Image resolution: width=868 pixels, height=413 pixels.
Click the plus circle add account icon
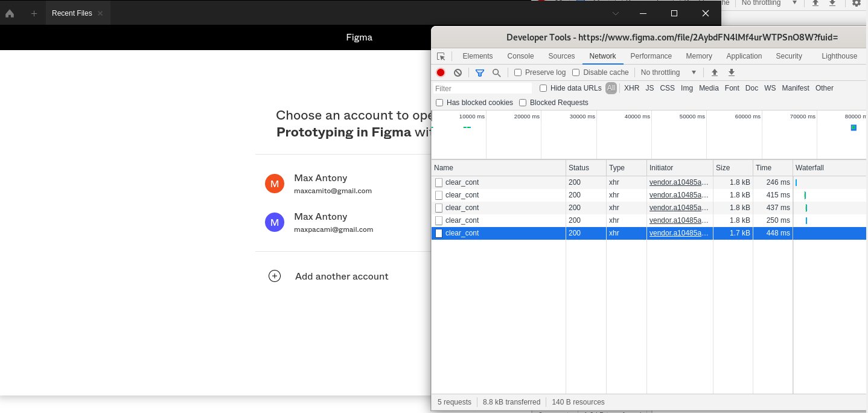(x=275, y=276)
